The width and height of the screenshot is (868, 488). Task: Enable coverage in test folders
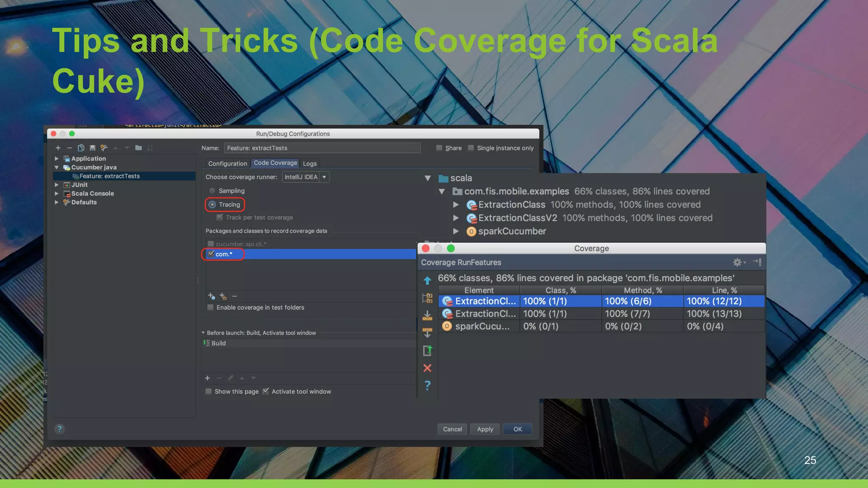coord(210,308)
